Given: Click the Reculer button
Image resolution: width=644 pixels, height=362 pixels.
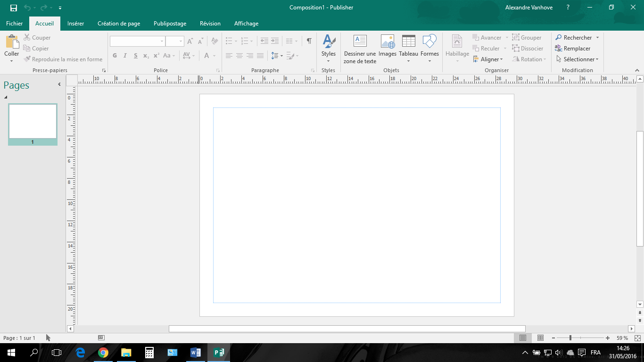Looking at the screenshot, I should coord(486,49).
